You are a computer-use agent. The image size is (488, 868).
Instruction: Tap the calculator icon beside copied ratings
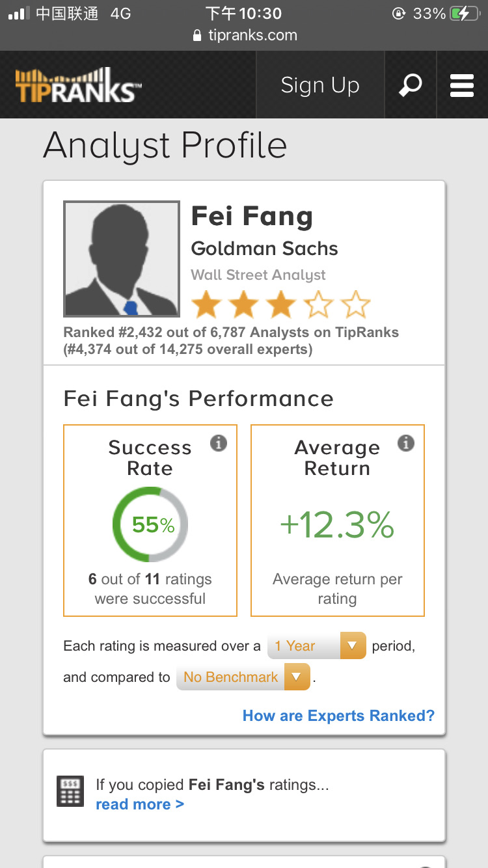(x=70, y=791)
